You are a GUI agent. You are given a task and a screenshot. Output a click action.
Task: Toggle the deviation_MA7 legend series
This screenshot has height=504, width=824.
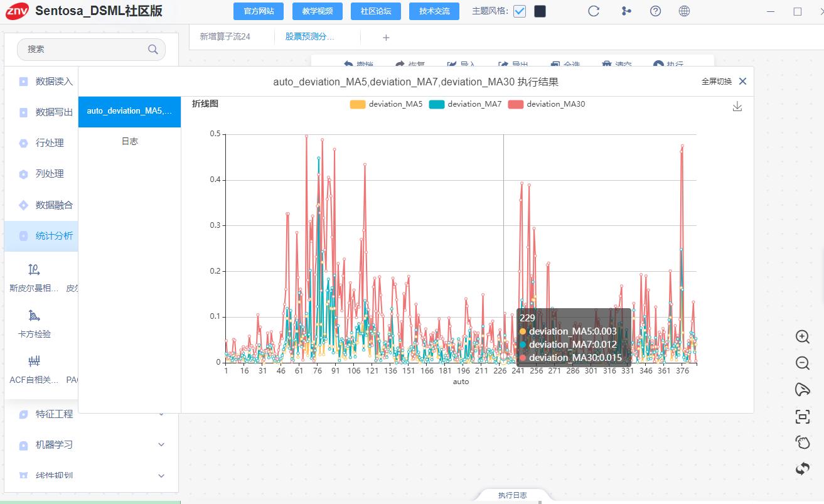pos(465,104)
